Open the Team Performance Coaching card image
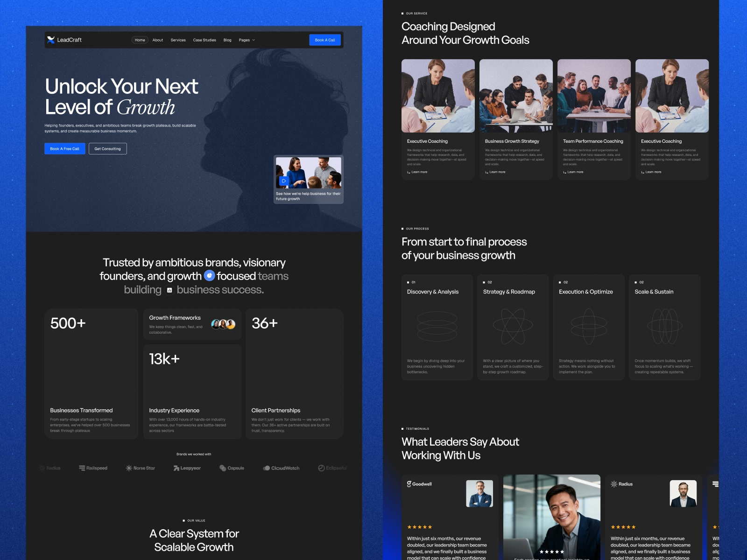747x560 pixels. pos(594,96)
